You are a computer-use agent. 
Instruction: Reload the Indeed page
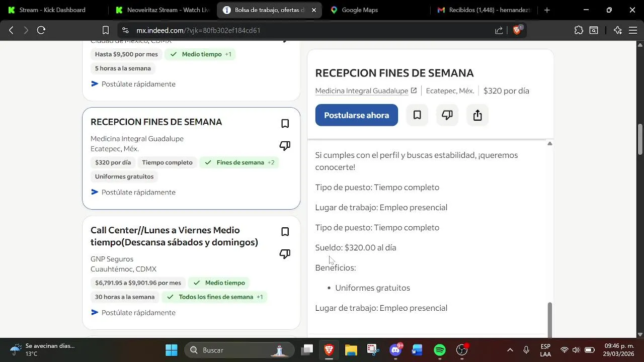[x=41, y=30]
